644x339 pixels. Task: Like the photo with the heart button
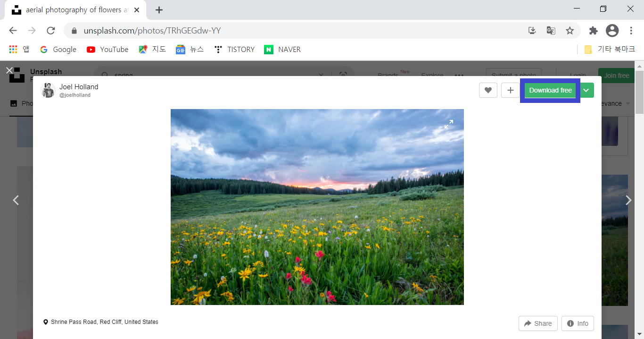[488, 90]
